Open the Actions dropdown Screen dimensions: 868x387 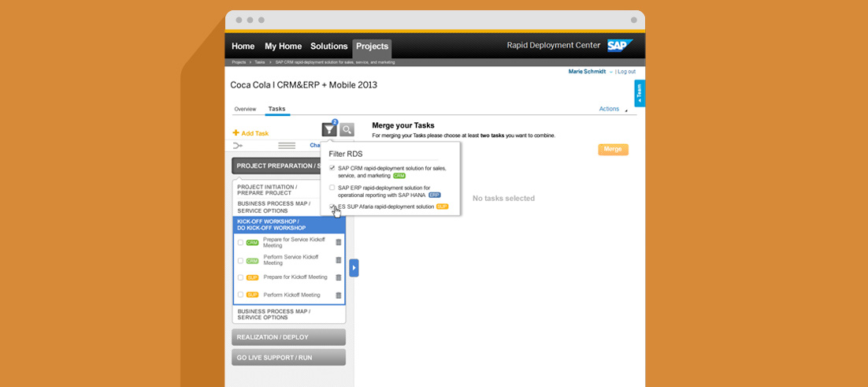(613, 109)
